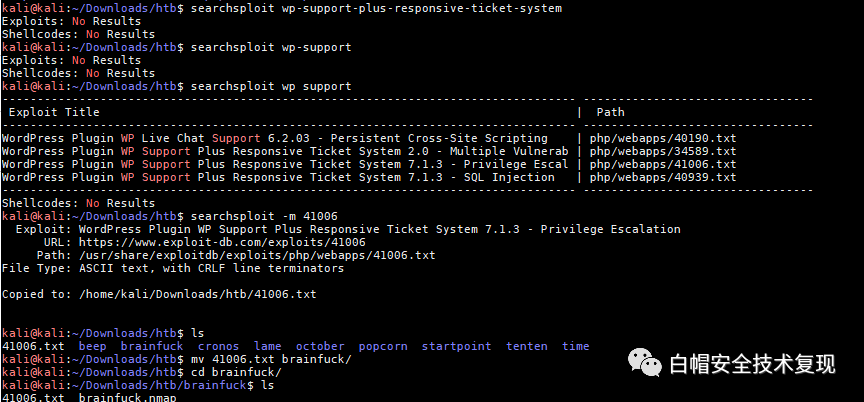
Task: Select the php/webapps/40939.txt path
Action: coord(662,177)
